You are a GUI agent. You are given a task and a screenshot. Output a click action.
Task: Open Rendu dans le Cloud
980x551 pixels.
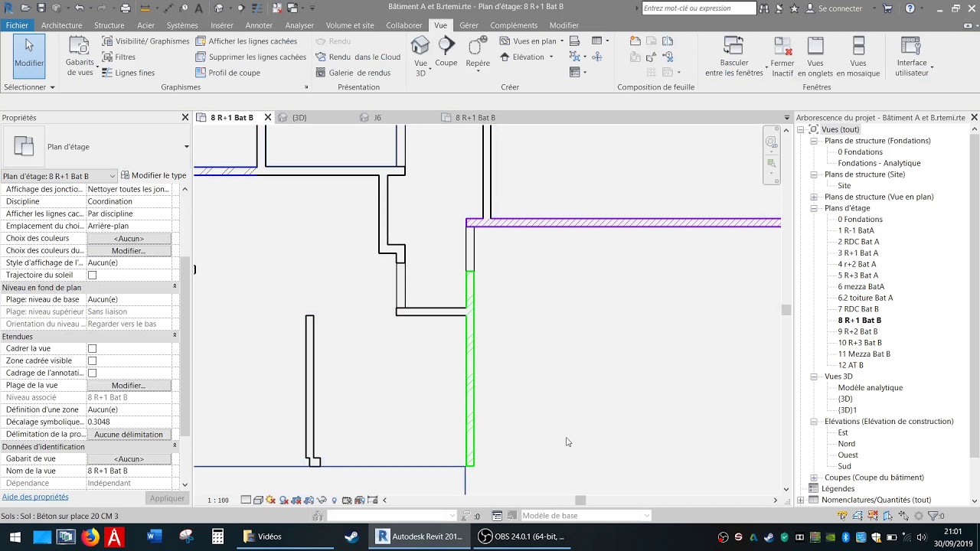point(358,57)
